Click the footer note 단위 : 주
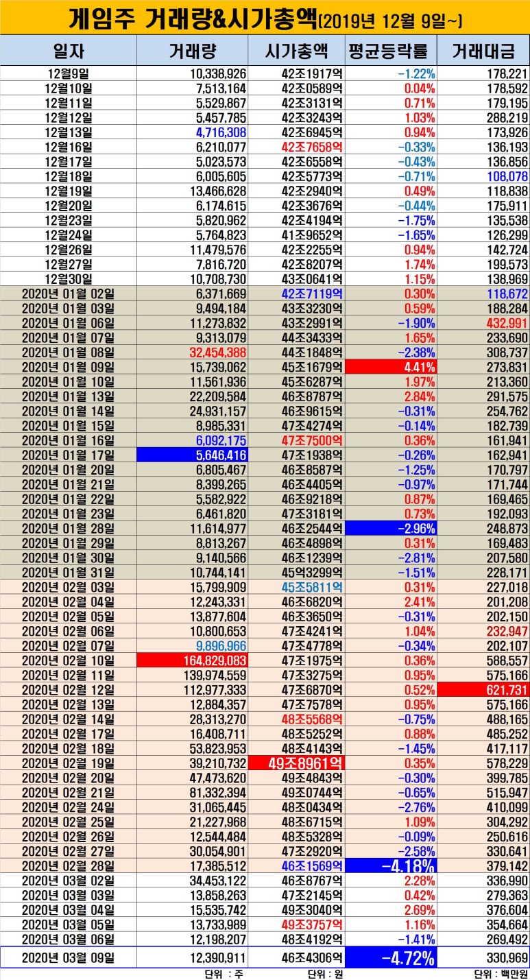Viewport: 530px width, 980px height. click(225, 974)
